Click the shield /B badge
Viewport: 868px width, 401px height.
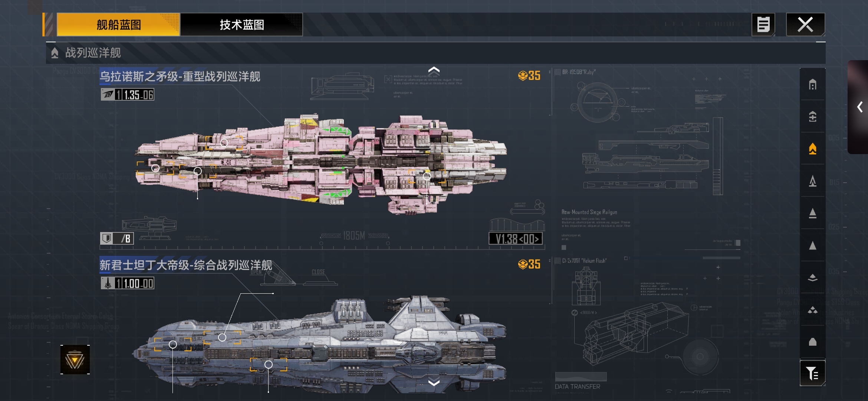pyautogui.click(x=117, y=238)
